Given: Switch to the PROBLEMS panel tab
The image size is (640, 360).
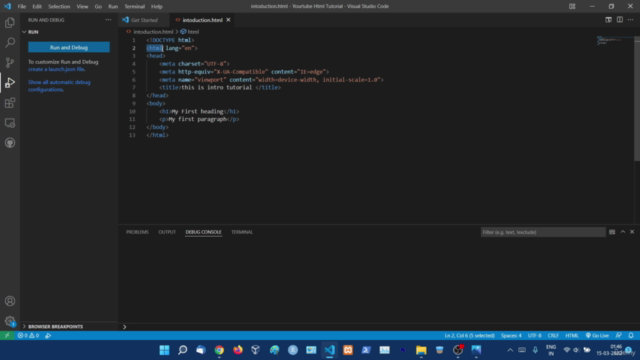Looking at the screenshot, I should pyautogui.click(x=137, y=232).
